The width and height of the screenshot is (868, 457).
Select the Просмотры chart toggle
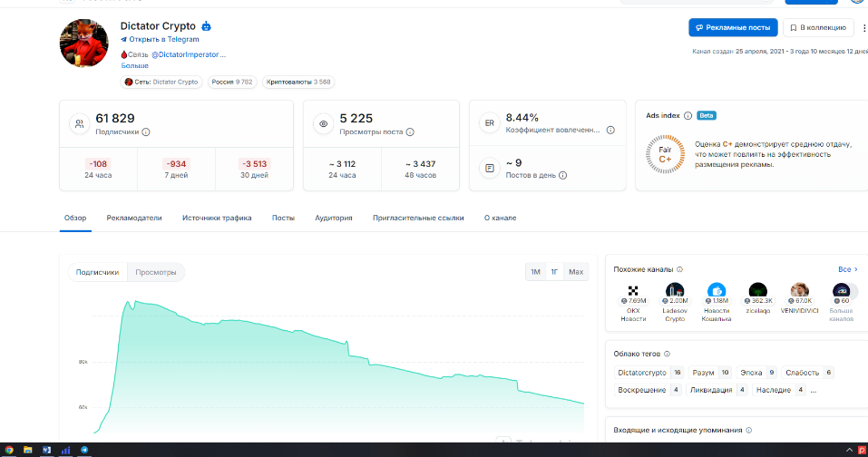tap(156, 272)
